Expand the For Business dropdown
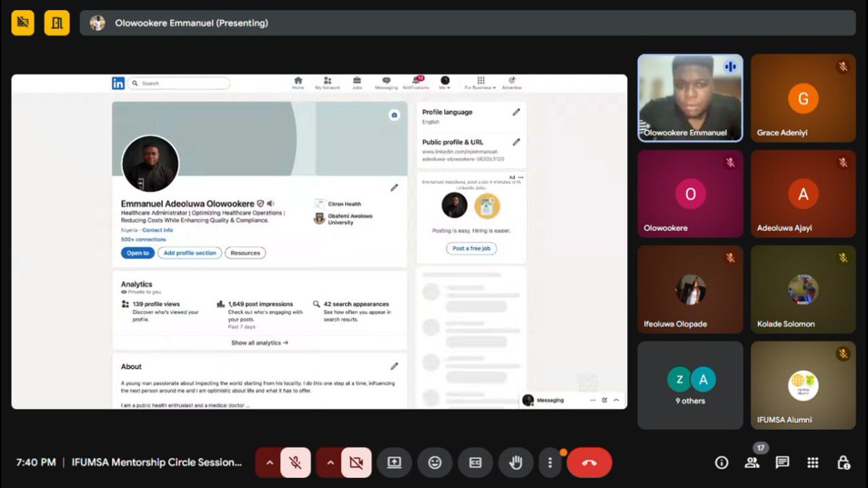This screenshot has height=488, width=868. pos(480,83)
